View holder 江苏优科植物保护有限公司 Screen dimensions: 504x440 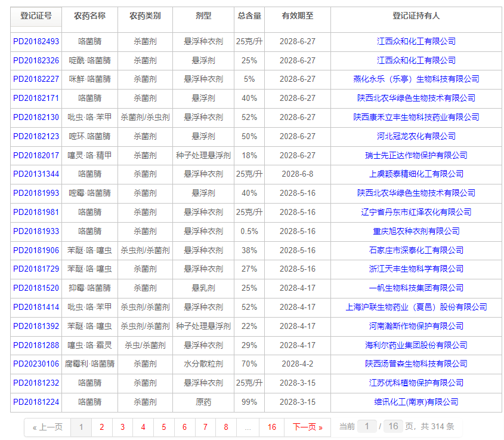[416, 383]
